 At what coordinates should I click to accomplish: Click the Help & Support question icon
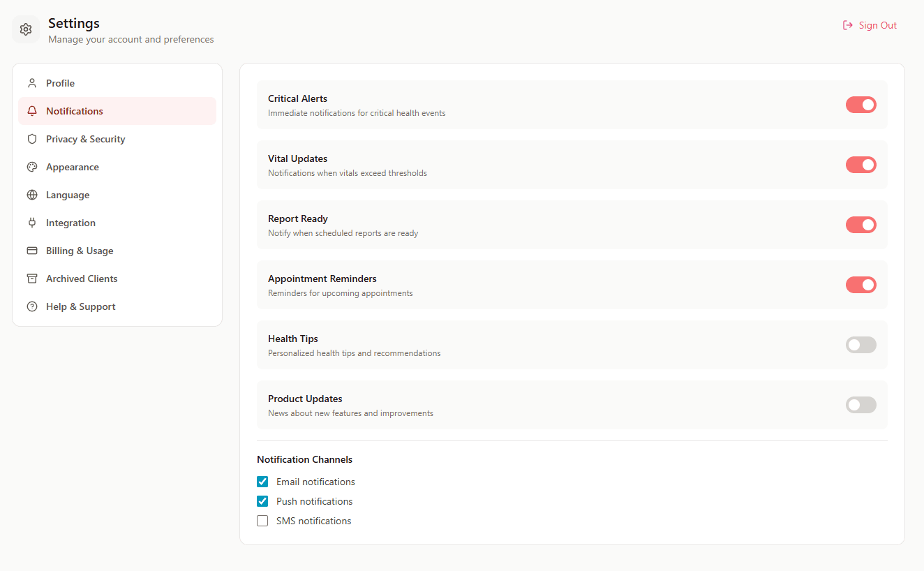32,306
